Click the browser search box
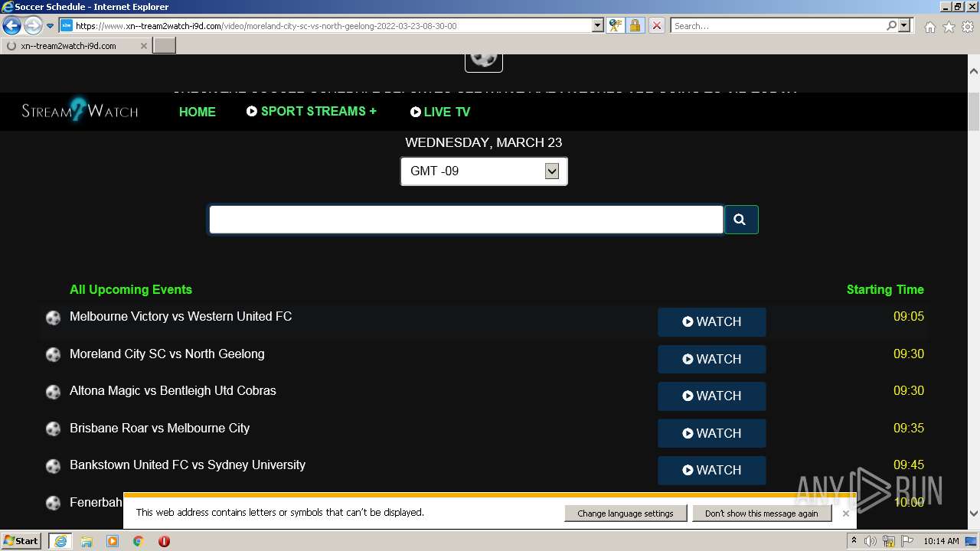Image resolution: width=980 pixels, height=551 pixels. [778, 26]
